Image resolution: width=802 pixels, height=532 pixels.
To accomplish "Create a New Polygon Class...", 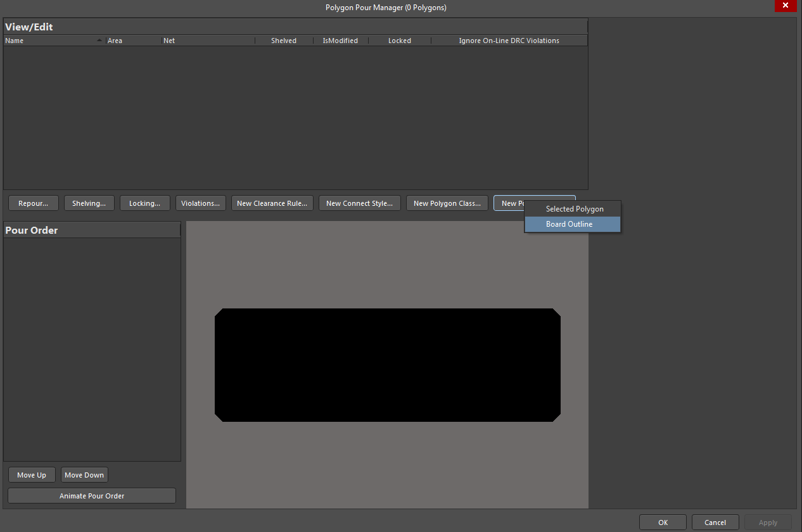I will (447, 203).
